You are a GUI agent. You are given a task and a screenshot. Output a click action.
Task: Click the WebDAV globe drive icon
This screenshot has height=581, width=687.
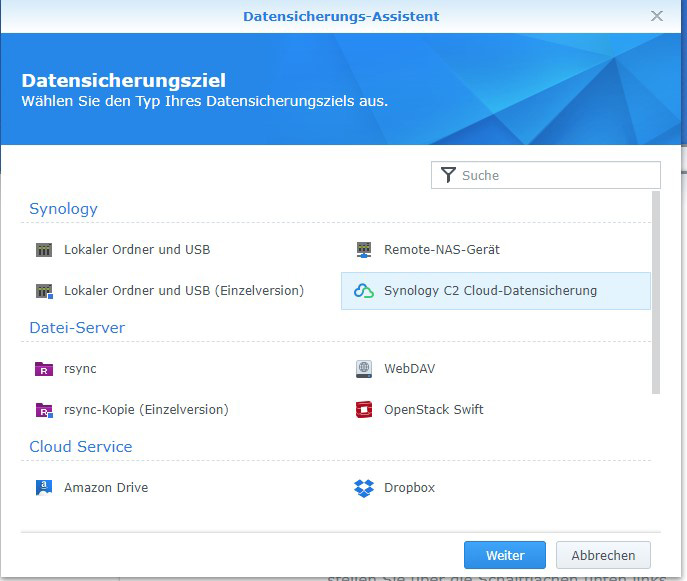click(364, 369)
